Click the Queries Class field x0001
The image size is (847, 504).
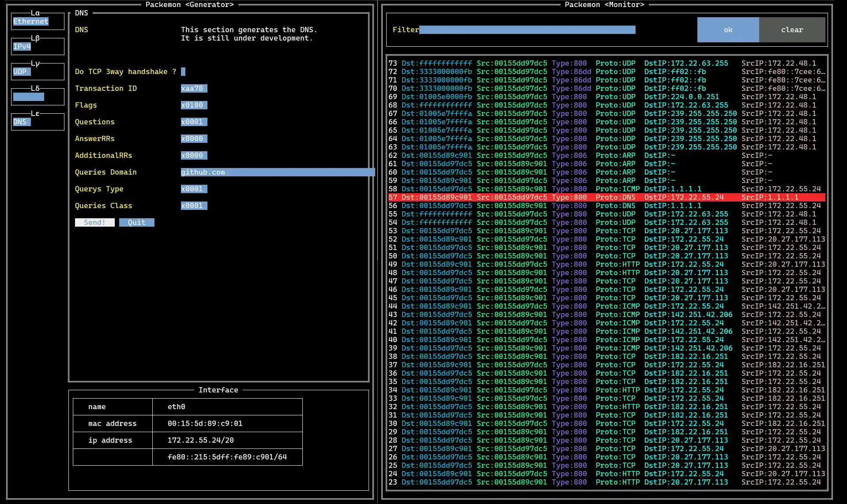pyautogui.click(x=194, y=205)
